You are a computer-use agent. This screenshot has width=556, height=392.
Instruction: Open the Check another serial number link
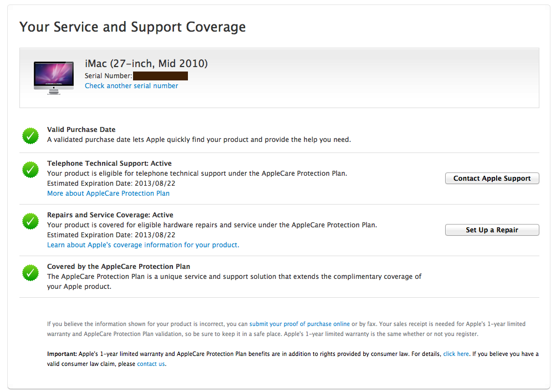point(131,86)
